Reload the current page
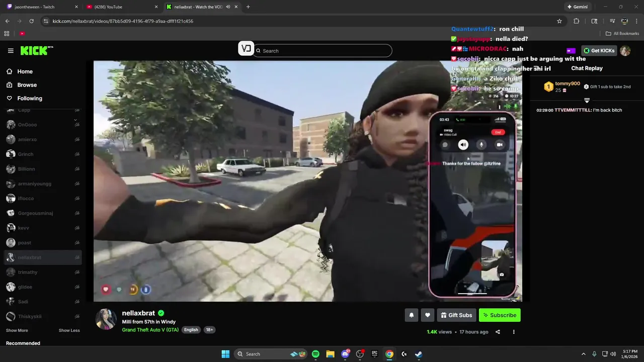The image size is (644, 362). pyautogui.click(x=31, y=21)
